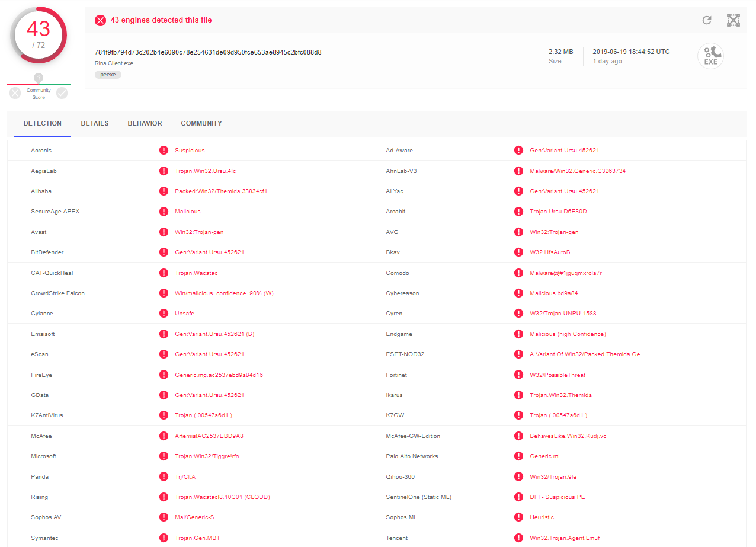Open the BEHAVIOR tab
The height and width of the screenshot is (547, 756).
tap(145, 124)
